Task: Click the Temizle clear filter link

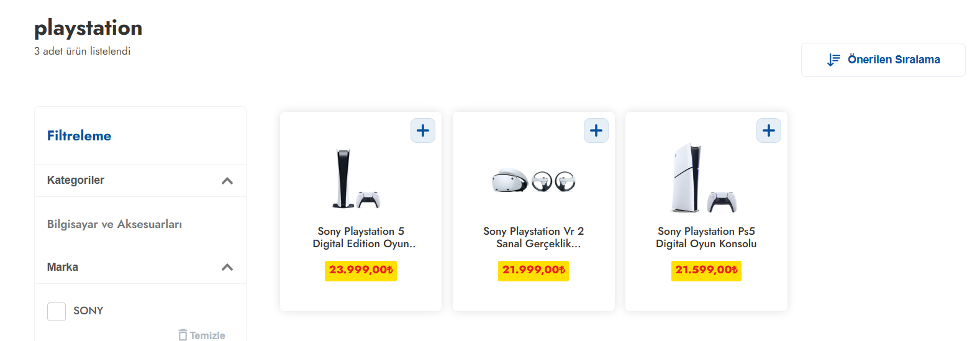Action: coord(207,335)
